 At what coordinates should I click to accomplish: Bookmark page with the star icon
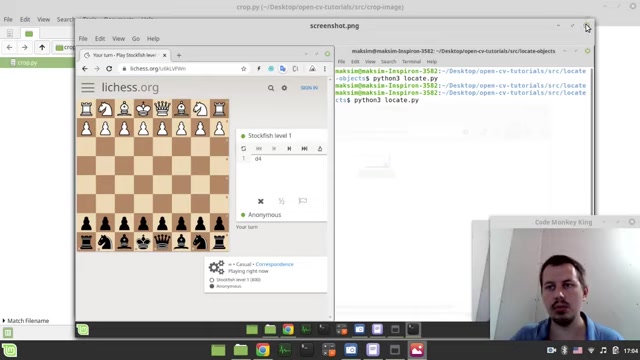[x=244, y=69]
